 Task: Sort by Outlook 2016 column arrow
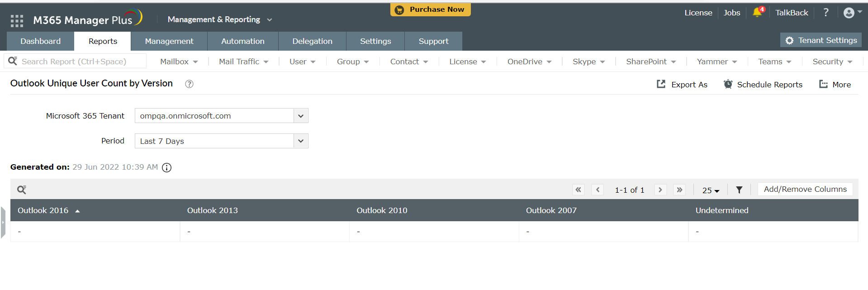tap(77, 211)
